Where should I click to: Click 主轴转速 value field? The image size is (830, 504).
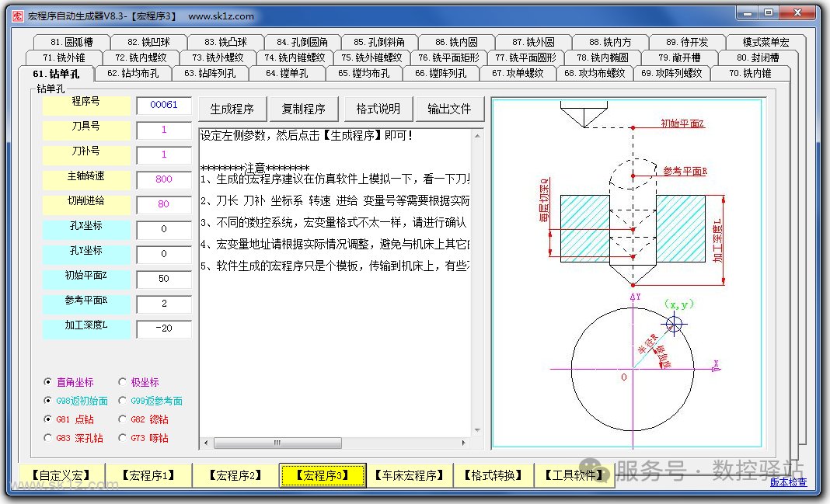[163, 179]
